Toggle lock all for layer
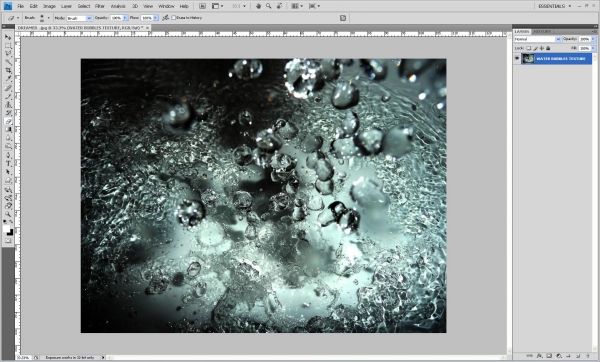600x362 pixels. tap(548, 48)
